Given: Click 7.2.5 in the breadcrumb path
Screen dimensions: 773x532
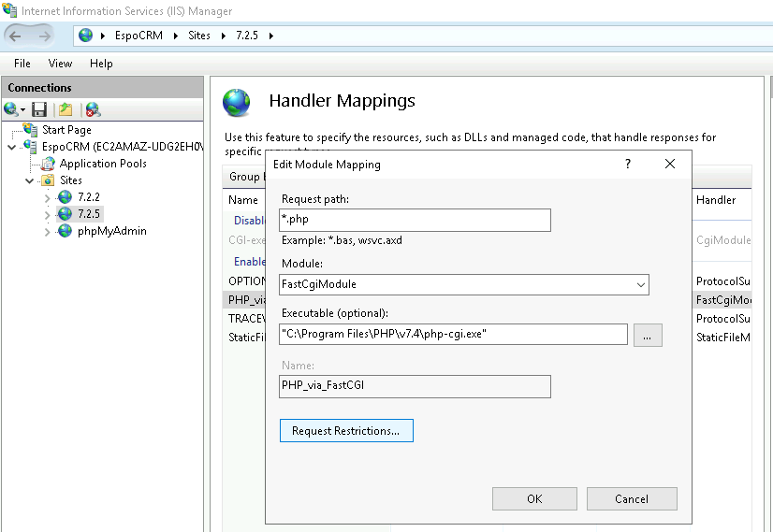Looking at the screenshot, I should 247,36.
